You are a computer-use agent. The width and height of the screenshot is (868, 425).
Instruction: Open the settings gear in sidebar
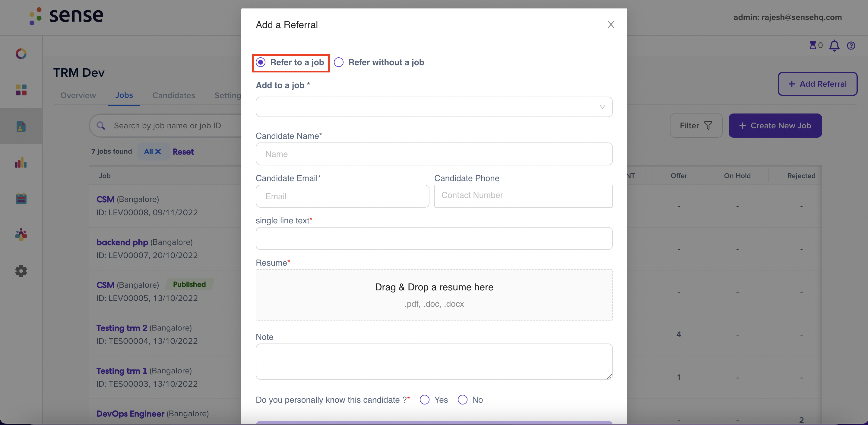coord(21,271)
